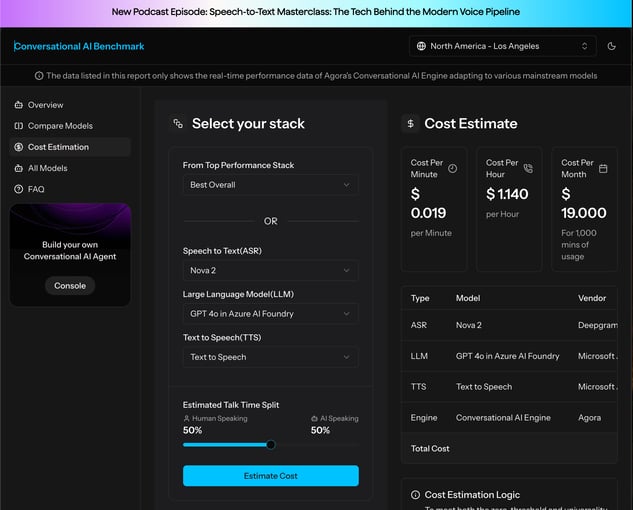Click the Nova 2 model cell in table
This screenshot has width=633, height=510.
[x=469, y=325]
